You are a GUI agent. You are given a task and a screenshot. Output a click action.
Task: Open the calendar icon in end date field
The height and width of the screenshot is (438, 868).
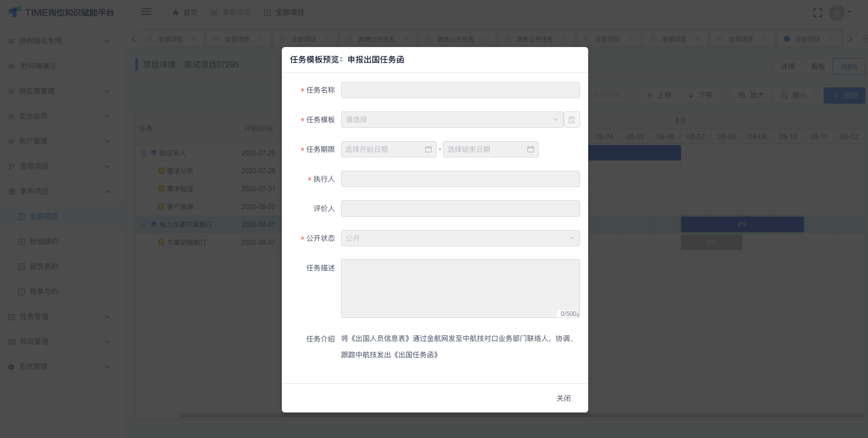point(531,149)
